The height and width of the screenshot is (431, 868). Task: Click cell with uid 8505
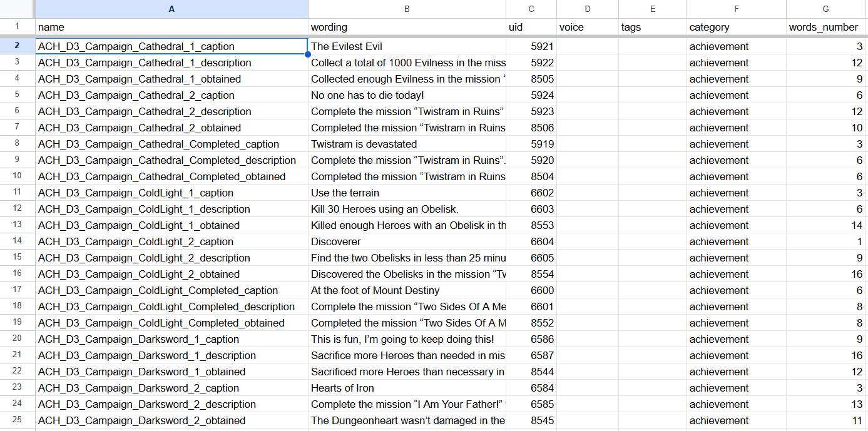coord(531,79)
